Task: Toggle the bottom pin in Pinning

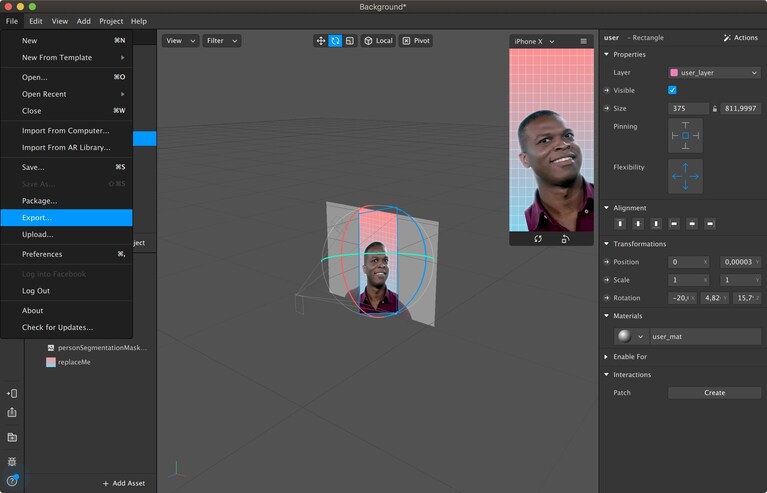Action: [685, 146]
